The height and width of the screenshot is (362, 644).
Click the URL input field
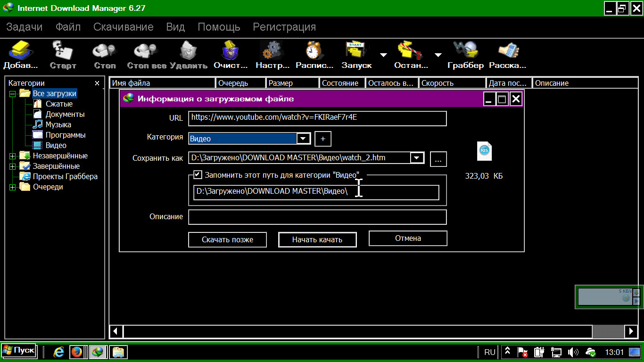pyautogui.click(x=317, y=118)
